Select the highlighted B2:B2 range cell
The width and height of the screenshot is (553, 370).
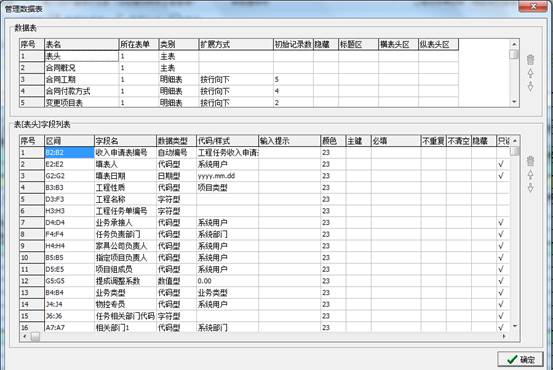(69, 152)
